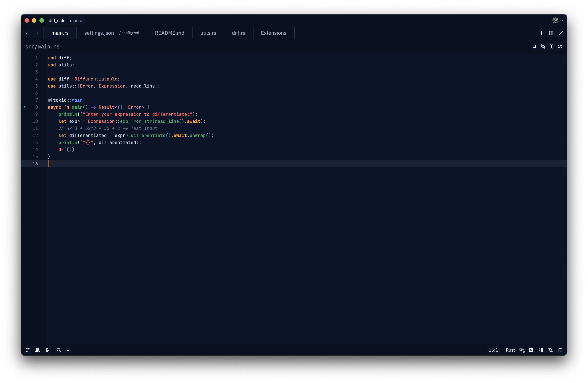Click 'Differentiatable' on line 4
Viewport: 588px width, 383px height.
(96, 79)
